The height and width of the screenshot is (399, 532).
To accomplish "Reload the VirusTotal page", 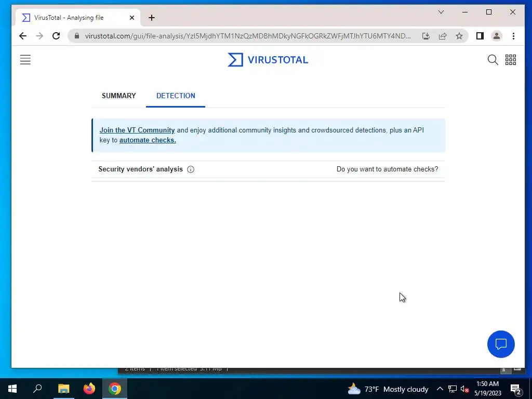I will [x=56, y=36].
